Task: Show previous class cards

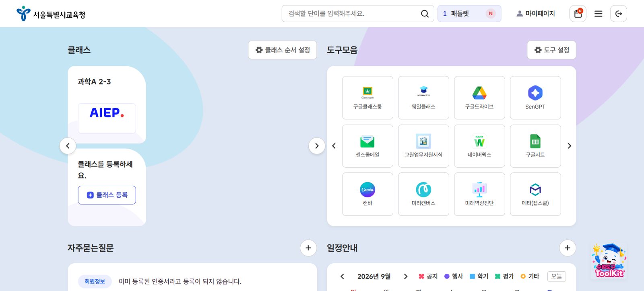Action: tap(68, 146)
